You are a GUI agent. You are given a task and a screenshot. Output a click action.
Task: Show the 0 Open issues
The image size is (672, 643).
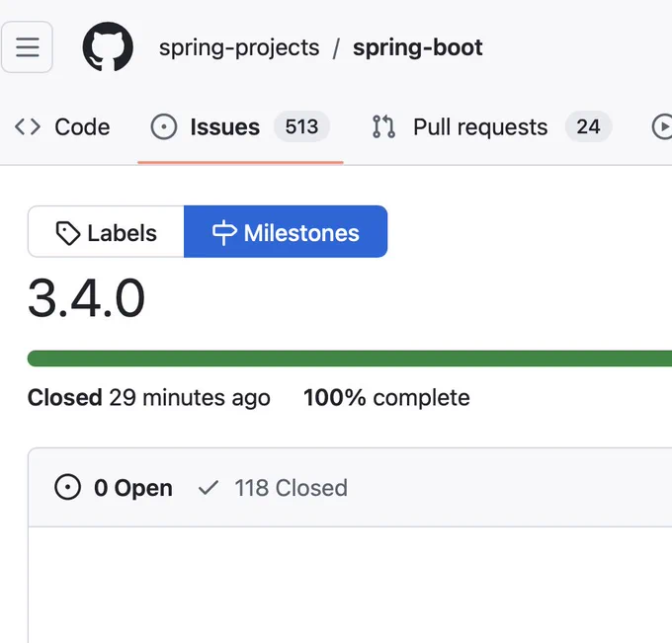[x=114, y=488]
